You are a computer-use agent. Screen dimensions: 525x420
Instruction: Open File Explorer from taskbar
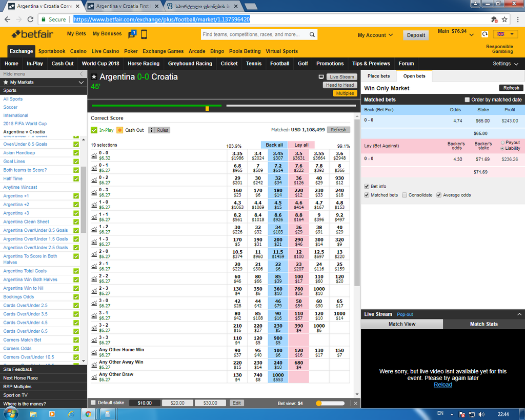click(33, 414)
